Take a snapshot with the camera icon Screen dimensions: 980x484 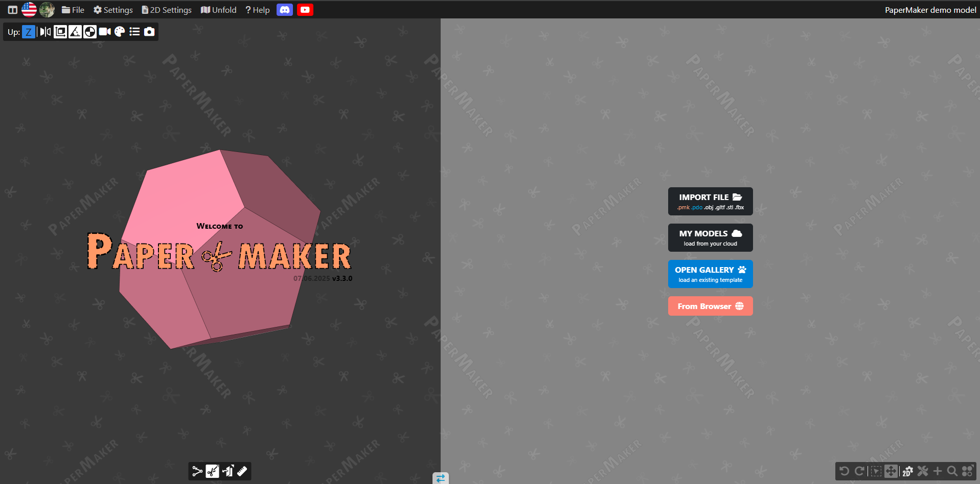pyautogui.click(x=149, y=32)
